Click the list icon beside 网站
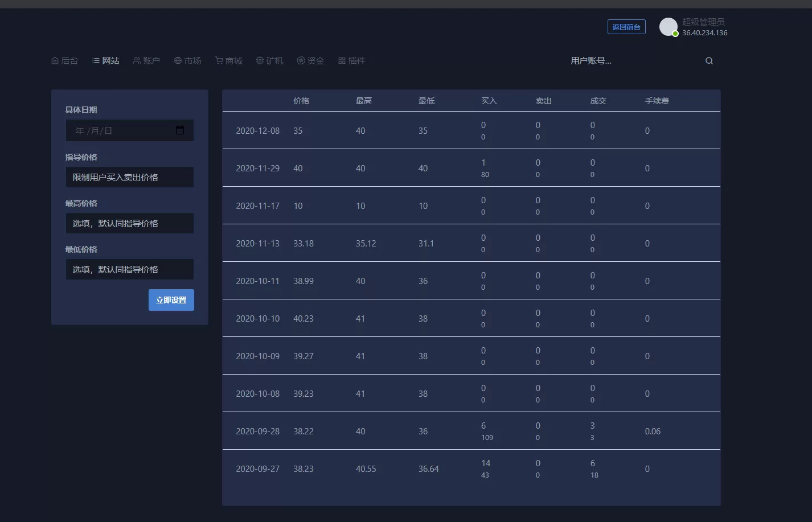812x522 pixels. point(96,60)
